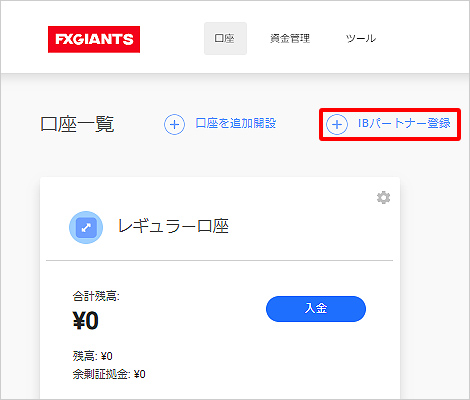Select the レギュラー口座 account title
Viewport: 470px width, 400px height.
pos(173,226)
